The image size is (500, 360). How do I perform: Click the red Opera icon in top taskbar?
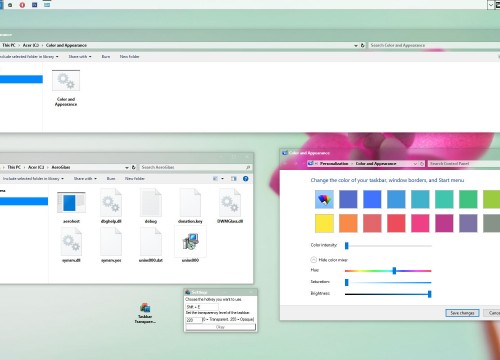pos(22,5)
